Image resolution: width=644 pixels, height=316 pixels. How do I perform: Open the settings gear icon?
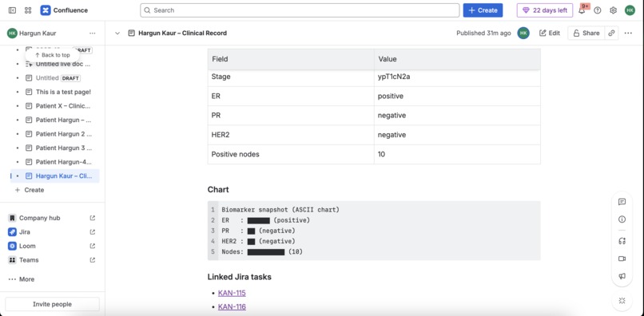click(613, 10)
